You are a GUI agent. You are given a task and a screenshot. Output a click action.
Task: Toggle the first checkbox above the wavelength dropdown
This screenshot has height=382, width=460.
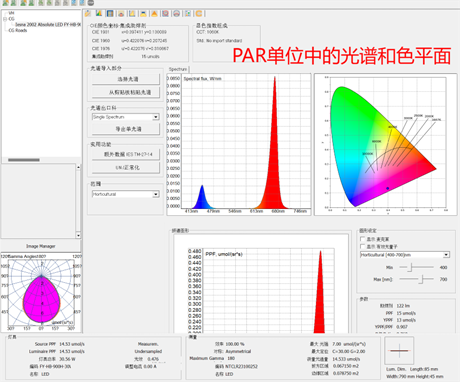(x=362, y=239)
